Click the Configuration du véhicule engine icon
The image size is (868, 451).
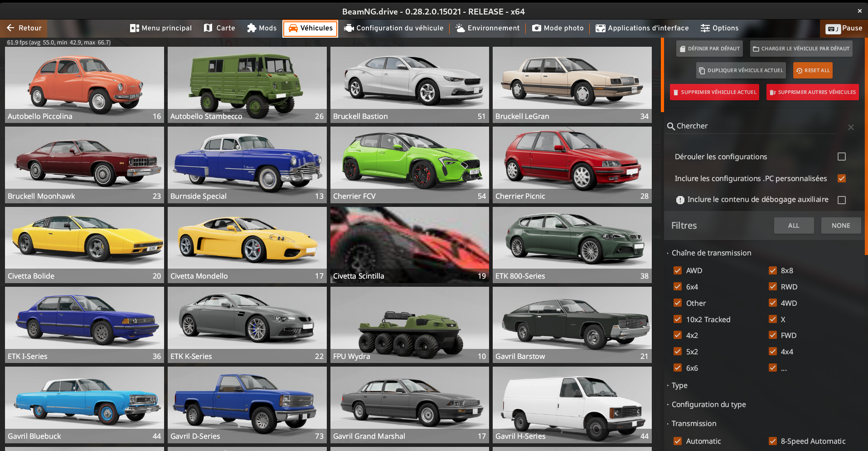click(x=349, y=28)
